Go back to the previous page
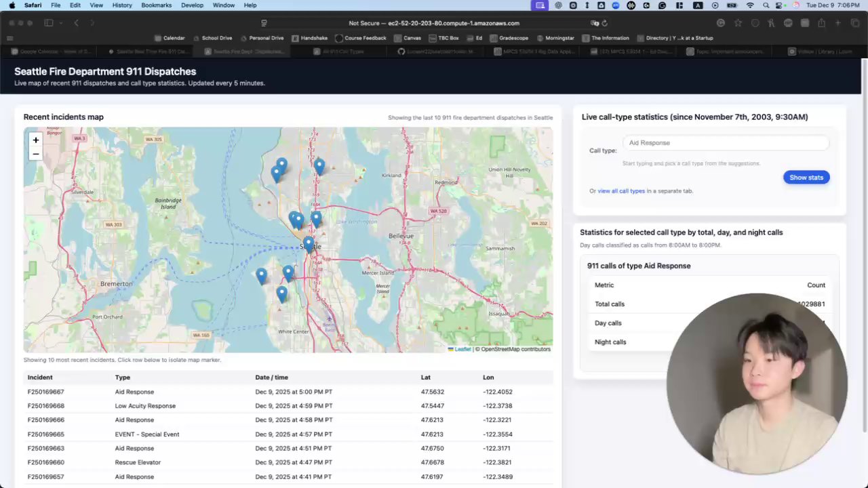This screenshot has width=868, height=488. click(76, 23)
